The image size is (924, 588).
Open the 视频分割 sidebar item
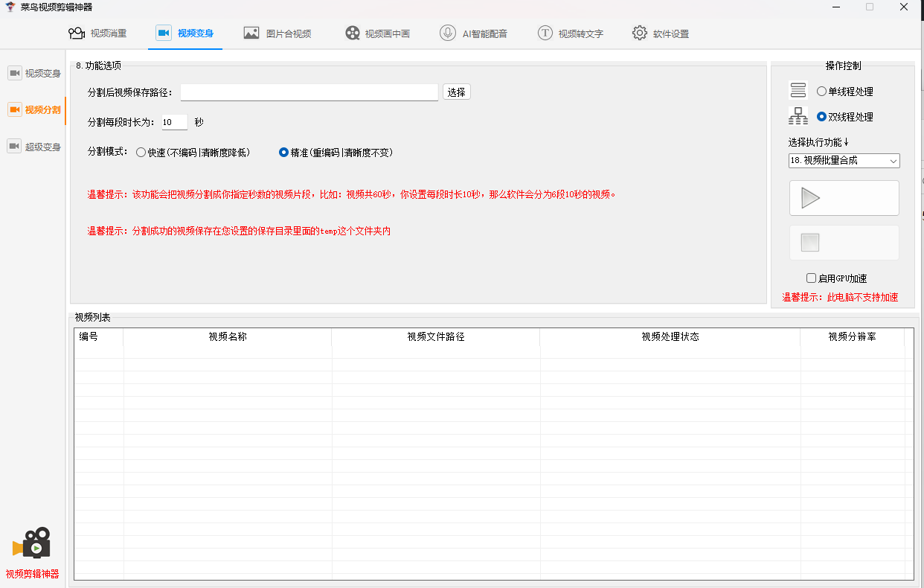[x=34, y=110]
